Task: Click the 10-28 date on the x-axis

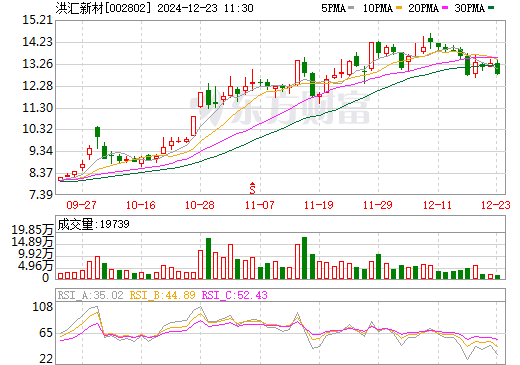Action: point(200,205)
